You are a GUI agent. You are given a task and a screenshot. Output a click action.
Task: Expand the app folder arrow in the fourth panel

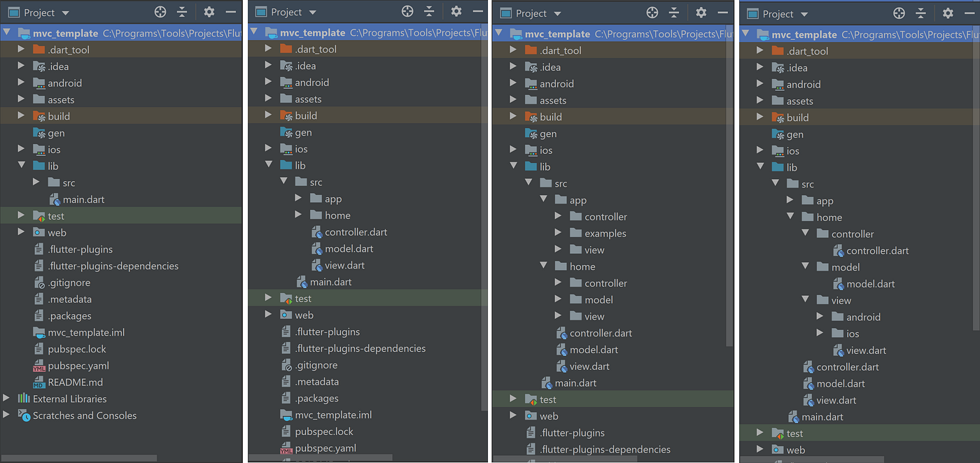pos(790,200)
